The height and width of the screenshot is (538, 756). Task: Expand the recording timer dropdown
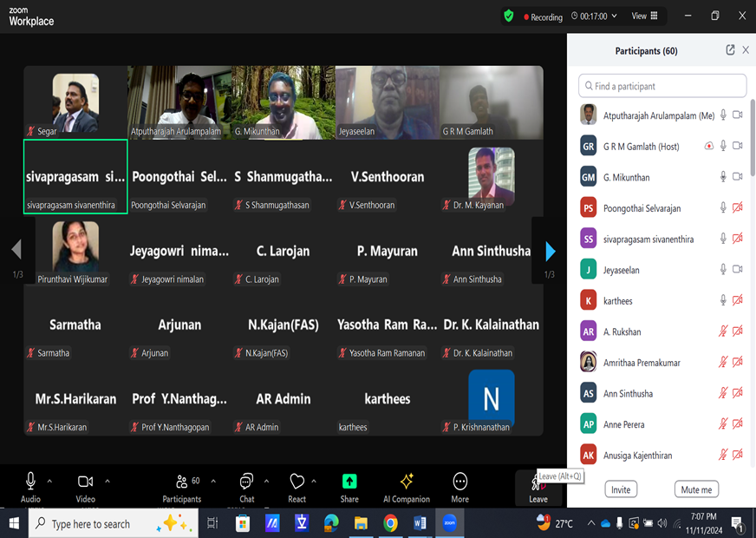tap(615, 16)
